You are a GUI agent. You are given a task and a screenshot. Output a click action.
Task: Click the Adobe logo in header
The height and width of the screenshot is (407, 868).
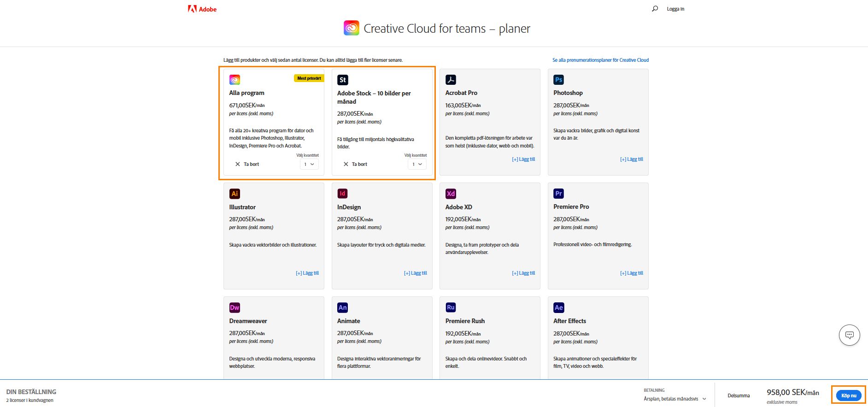(202, 9)
